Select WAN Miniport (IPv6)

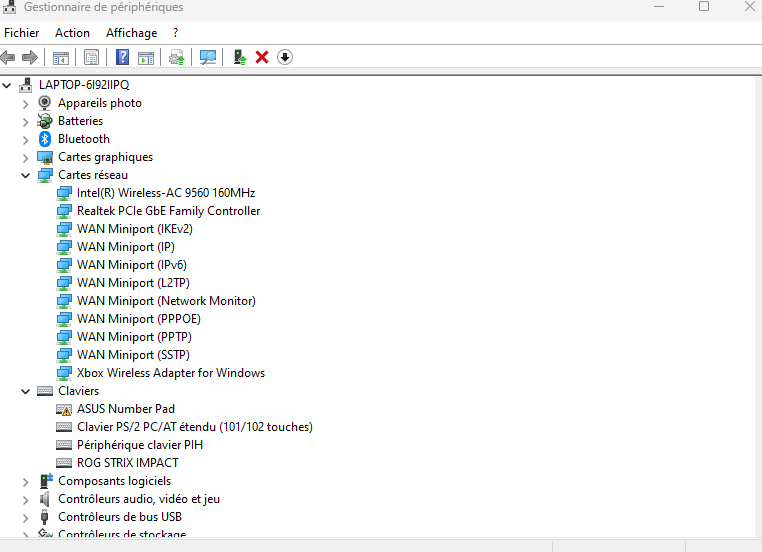[x=132, y=265]
